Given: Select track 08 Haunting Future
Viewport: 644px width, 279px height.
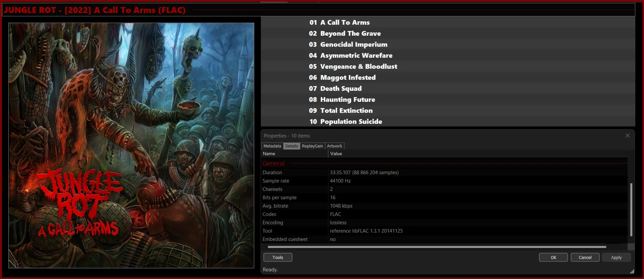Looking at the screenshot, I should (x=448, y=99).
